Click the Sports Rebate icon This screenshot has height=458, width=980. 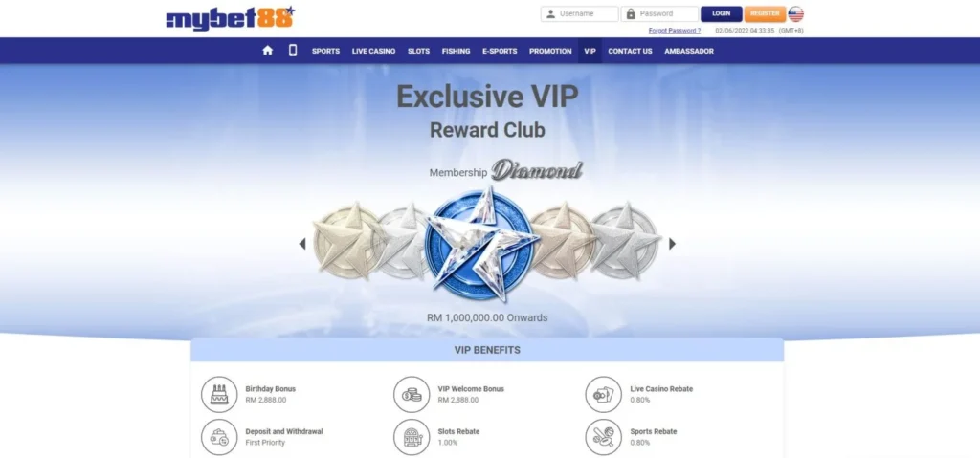pos(604,437)
